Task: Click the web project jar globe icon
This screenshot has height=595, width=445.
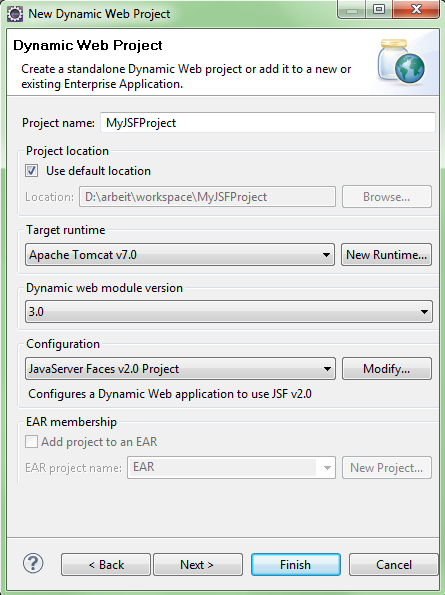Action: pos(401,62)
